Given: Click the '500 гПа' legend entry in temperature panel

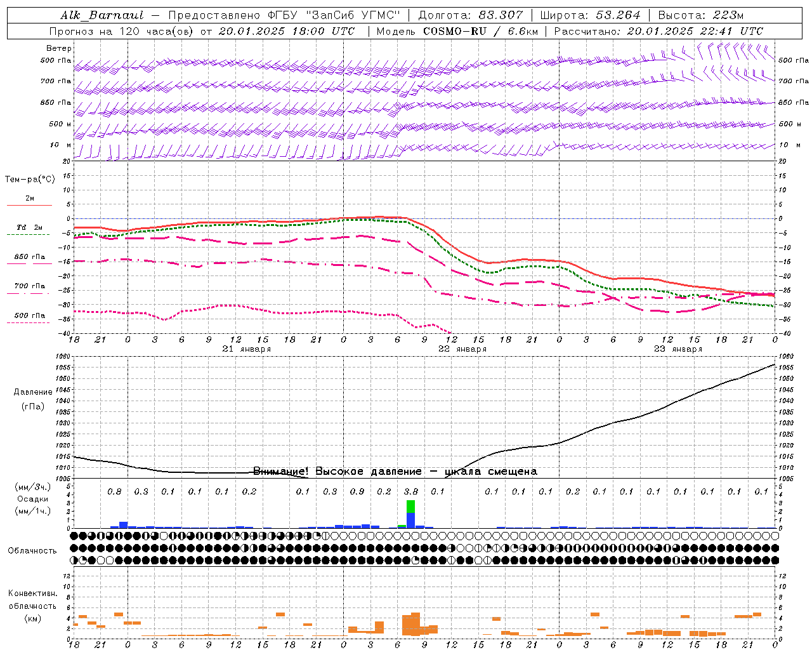Looking at the screenshot, I should pyautogui.click(x=30, y=315).
